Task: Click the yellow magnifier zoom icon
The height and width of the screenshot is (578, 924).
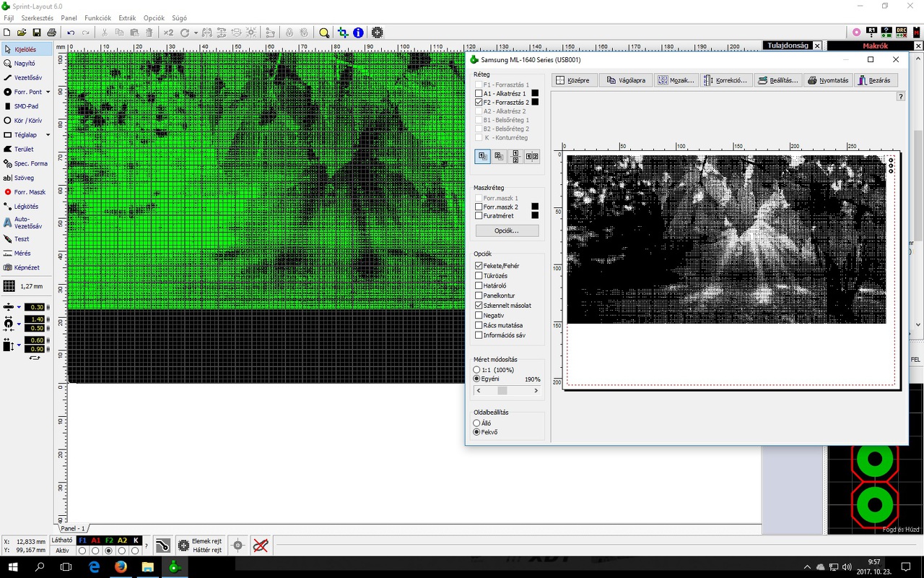Action: click(324, 33)
